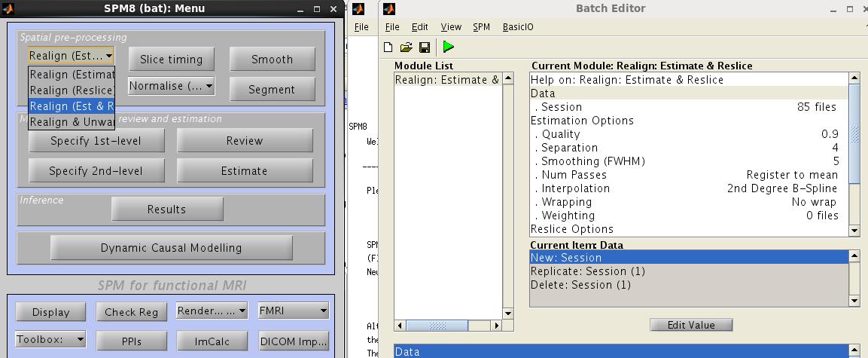This screenshot has width=868, height=358.
Task: Select the Wrapping row
Action: pyautogui.click(x=689, y=202)
